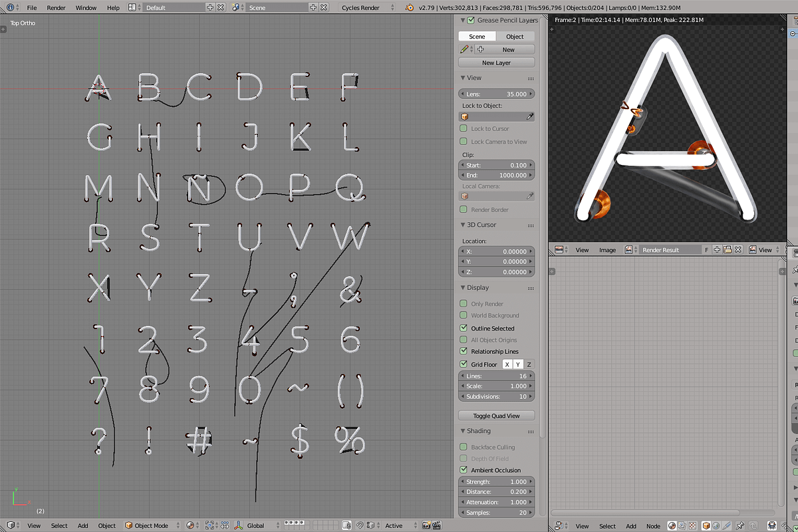Collapse the 3D Cursor panel section
798x532 pixels.
(463, 225)
